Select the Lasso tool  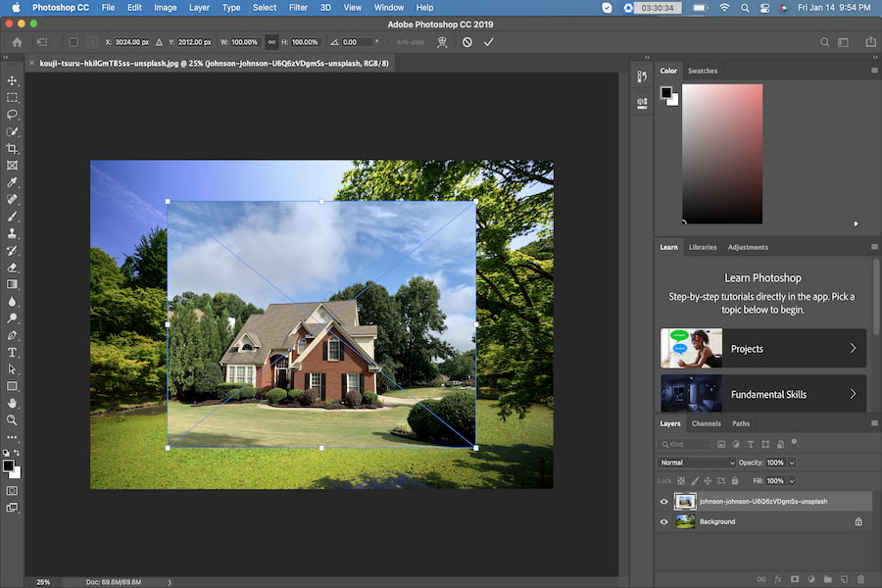tap(13, 115)
